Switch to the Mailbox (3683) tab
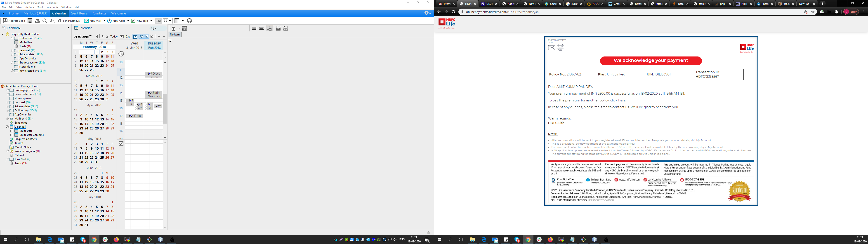Screen dimensions: 868x244 (35, 14)
